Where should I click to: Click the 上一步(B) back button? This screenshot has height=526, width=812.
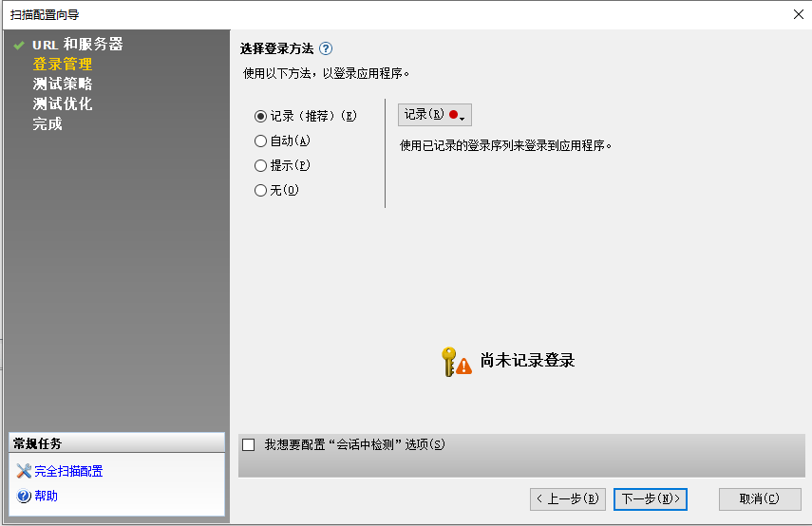pos(568,499)
